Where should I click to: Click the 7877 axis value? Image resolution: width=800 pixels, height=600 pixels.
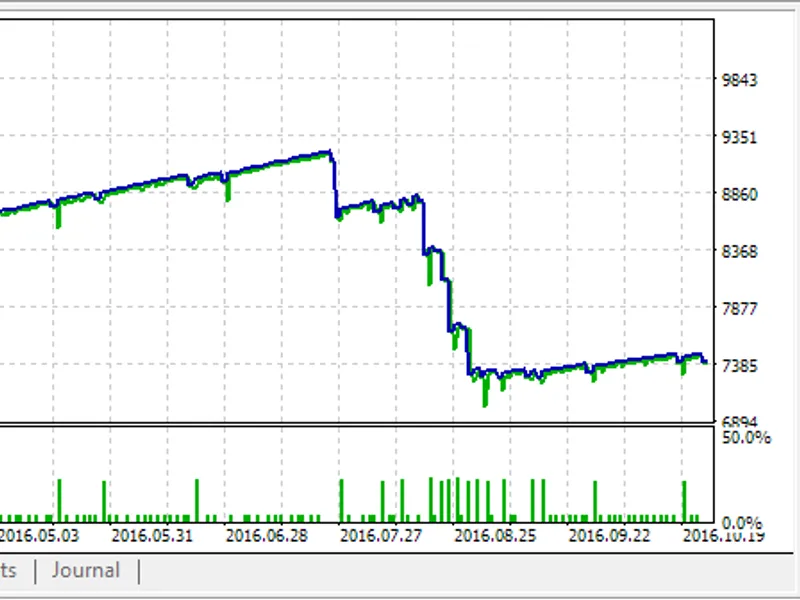[x=739, y=309]
